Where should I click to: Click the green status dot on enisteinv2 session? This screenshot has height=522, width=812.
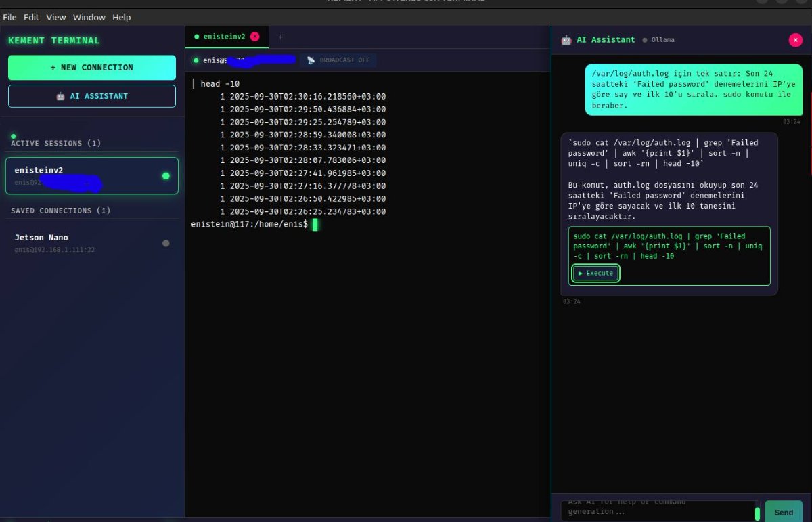coord(166,176)
